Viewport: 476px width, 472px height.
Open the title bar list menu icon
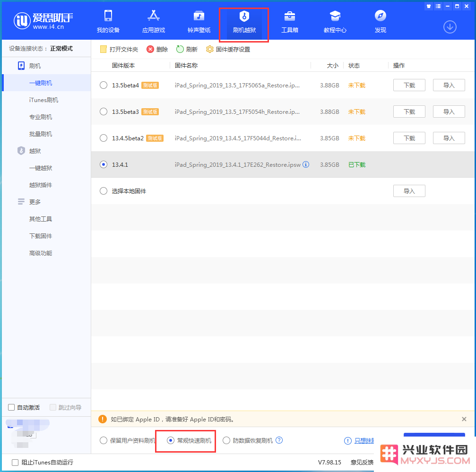point(438,6)
